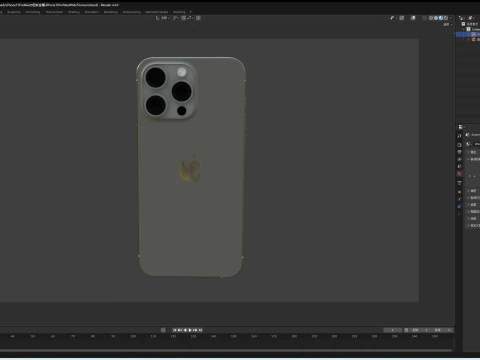Toggle proportional editing in viewport header

point(198,18)
